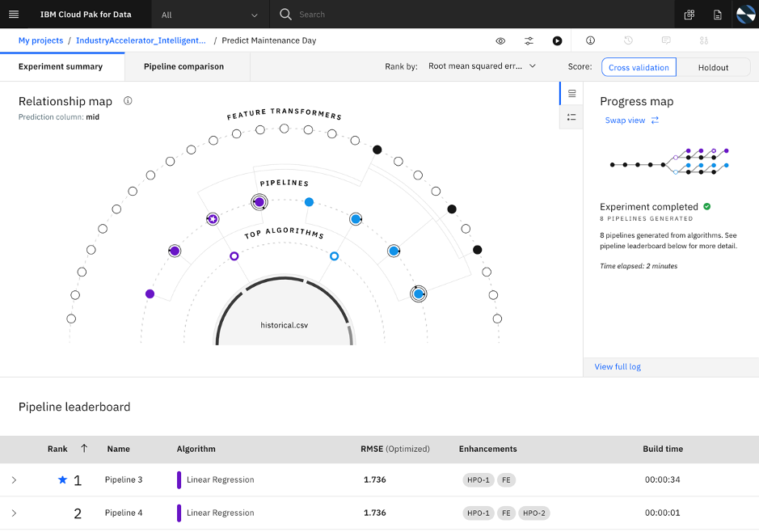
Task: Click the HPO-2 tag on Pipeline 4
Action: 534,513
